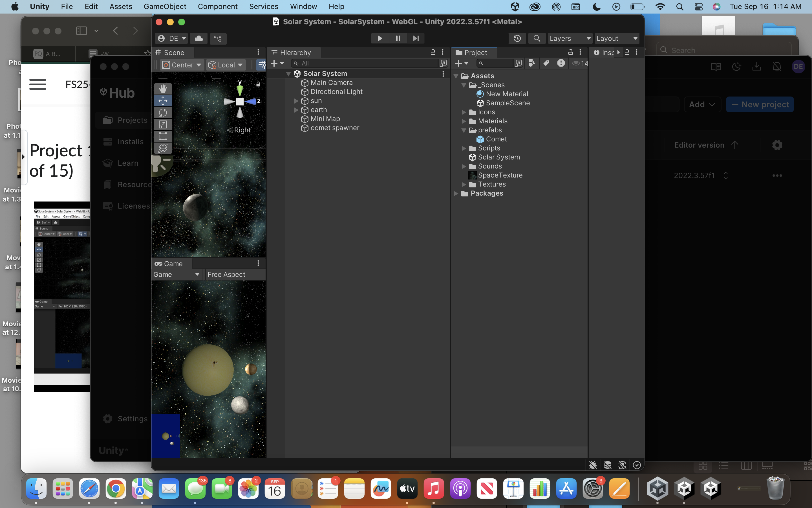
Task: Select the Rotate tool in Scene toolbar
Action: (163, 113)
